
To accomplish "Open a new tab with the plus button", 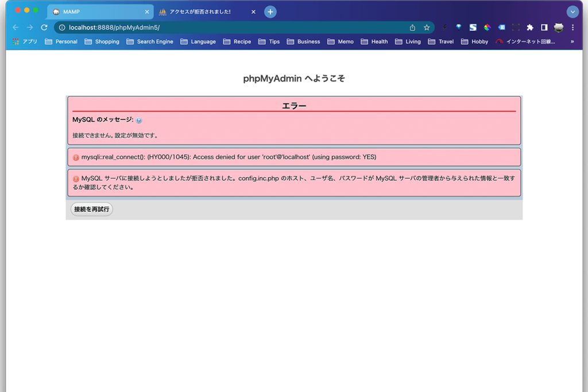I will click(x=270, y=11).
